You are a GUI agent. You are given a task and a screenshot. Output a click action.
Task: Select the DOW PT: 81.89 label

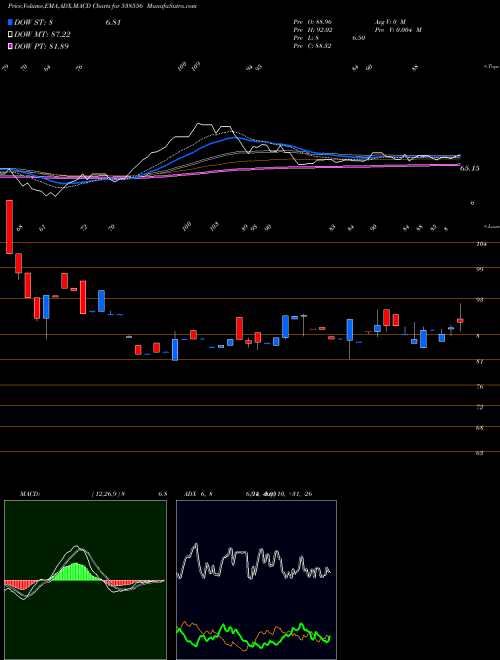[x=41, y=46]
